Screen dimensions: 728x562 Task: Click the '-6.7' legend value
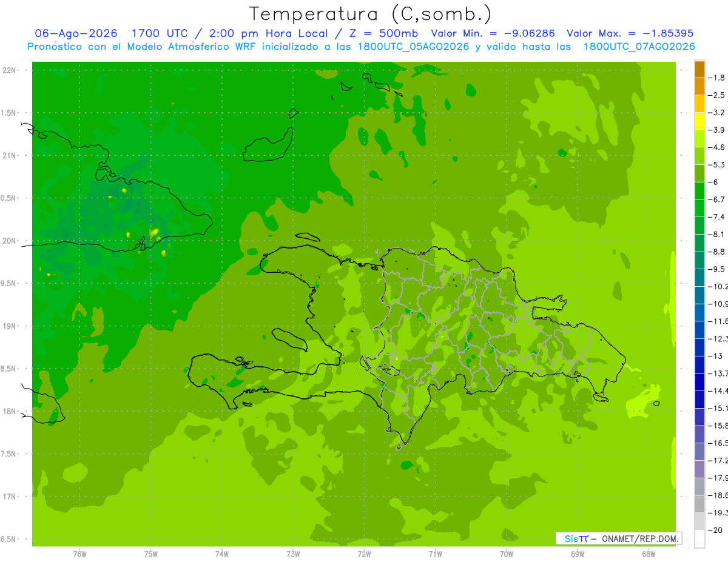pyautogui.click(x=718, y=199)
